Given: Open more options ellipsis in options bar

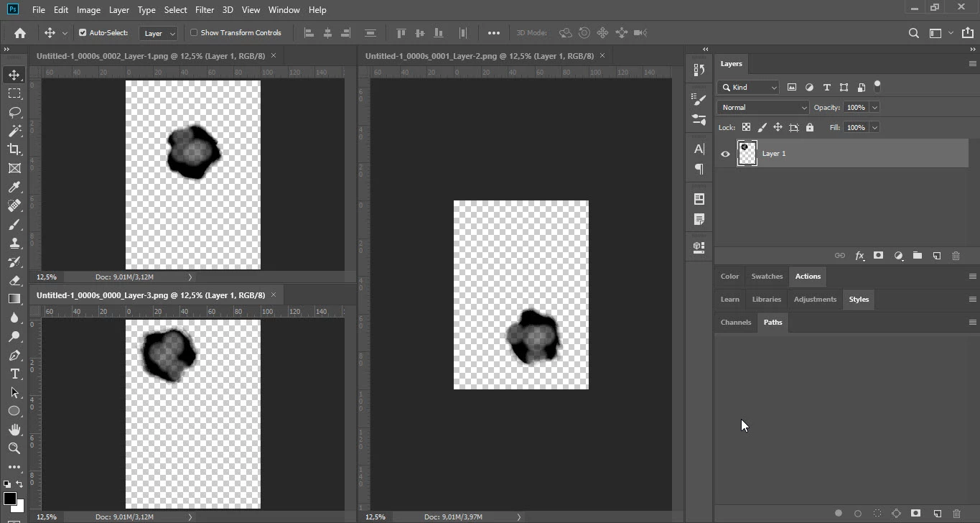Looking at the screenshot, I should 494,32.
